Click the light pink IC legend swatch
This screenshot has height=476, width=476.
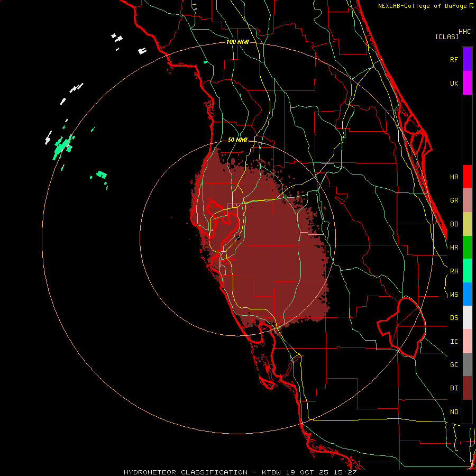467,341
